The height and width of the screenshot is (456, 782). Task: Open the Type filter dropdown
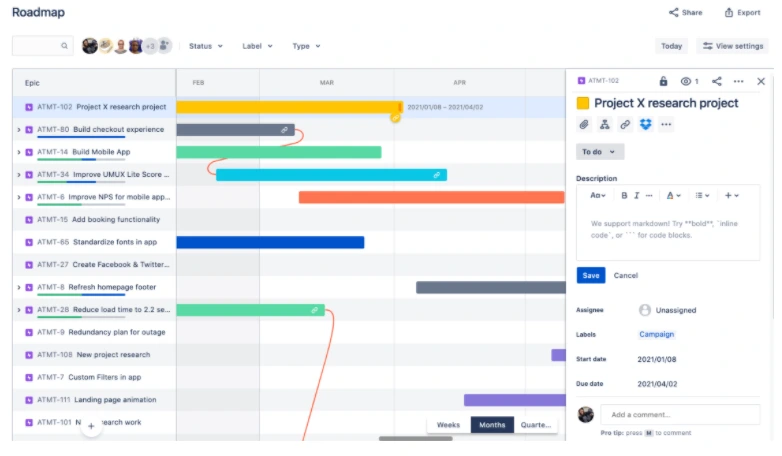coord(306,46)
